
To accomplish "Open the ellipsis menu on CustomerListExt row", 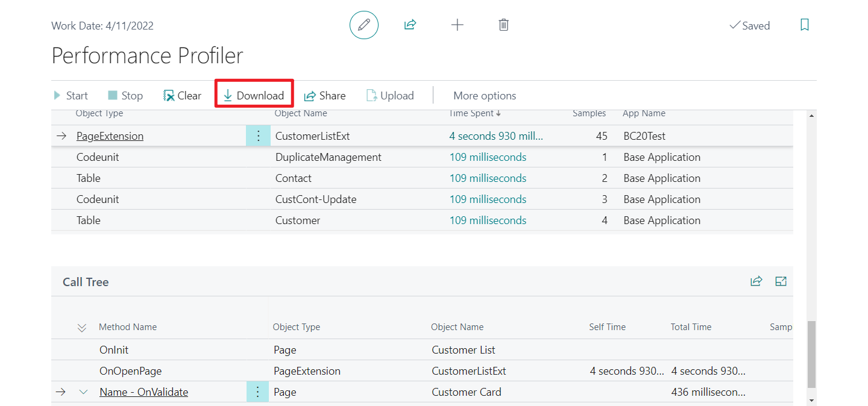I will pos(258,136).
